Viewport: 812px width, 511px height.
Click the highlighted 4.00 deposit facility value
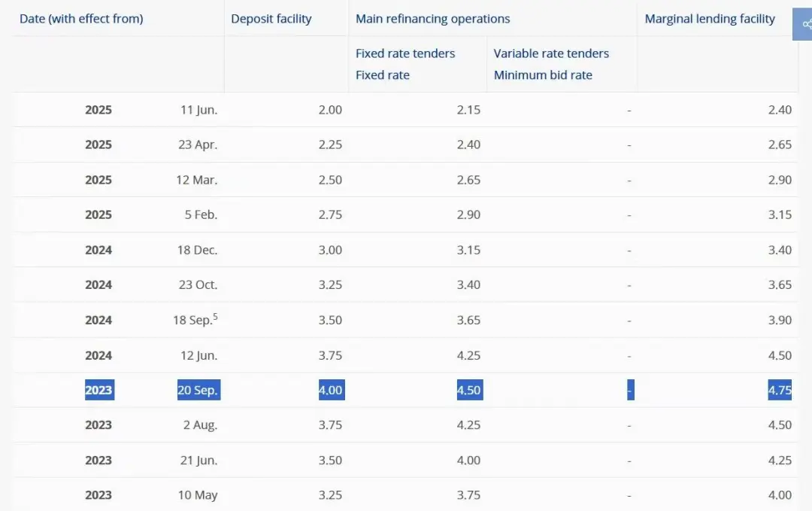point(330,390)
